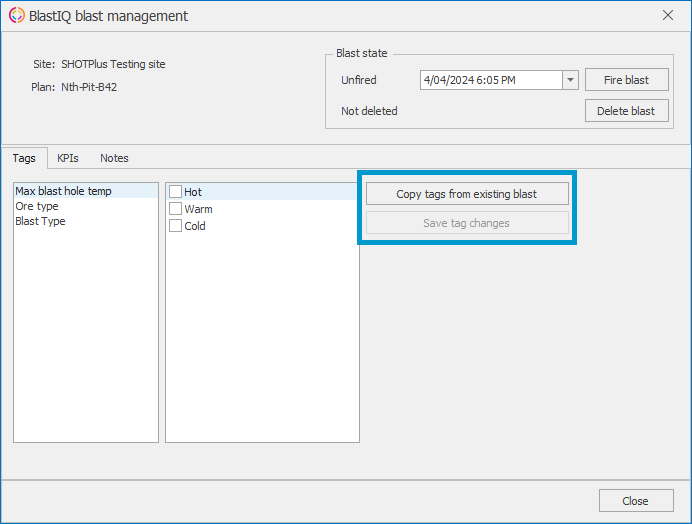The width and height of the screenshot is (692, 524).
Task: Tick the Warm checkbox
Action: pos(175,208)
